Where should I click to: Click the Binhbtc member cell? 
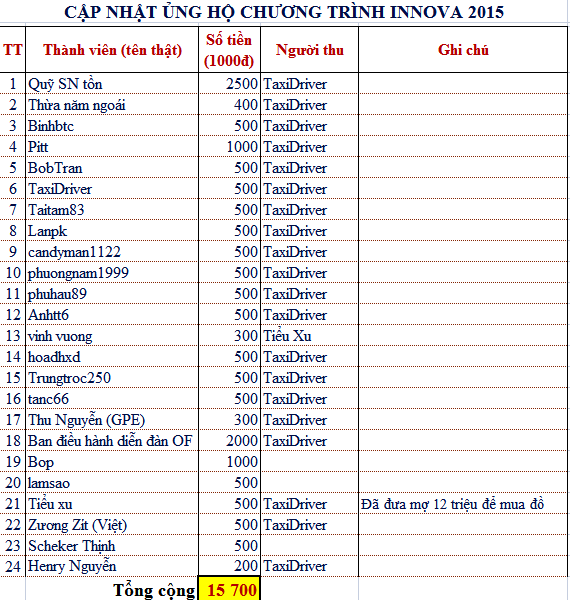click(x=112, y=126)
